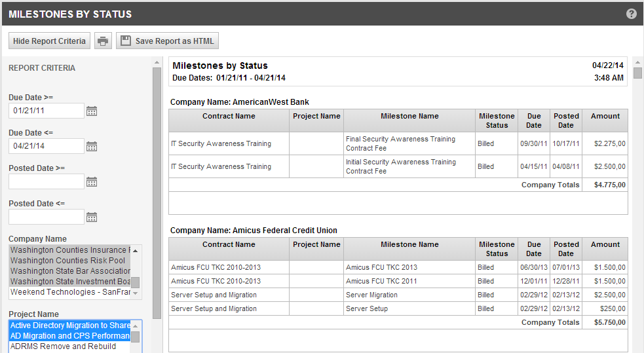The image size is (644, 353).
Task: Save Report as HTML button
Action: pyautogui.click(x=167, y=41)
